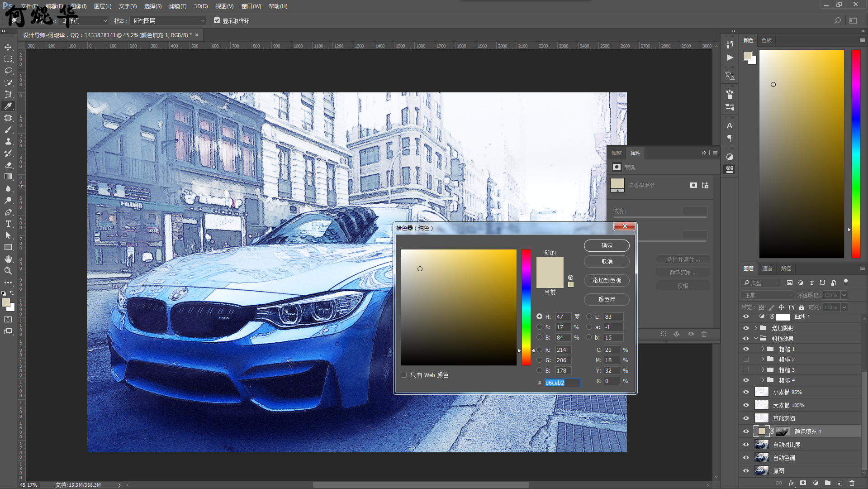Click the vertical hue slider in color picker
This screenshot has width=868, height=489.
point(526,307)
